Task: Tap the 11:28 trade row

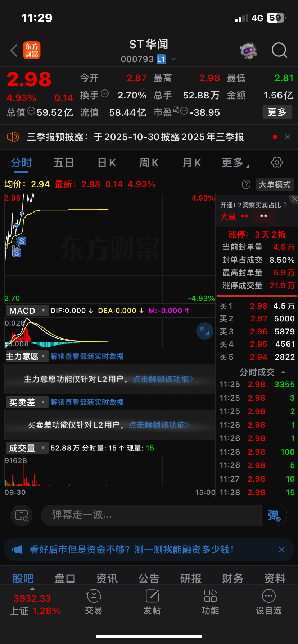Action: 257,492
